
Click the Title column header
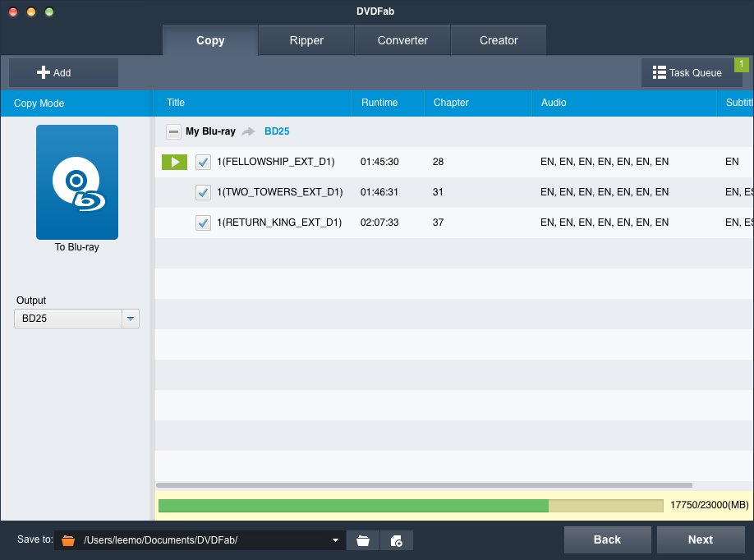point(253,103)
